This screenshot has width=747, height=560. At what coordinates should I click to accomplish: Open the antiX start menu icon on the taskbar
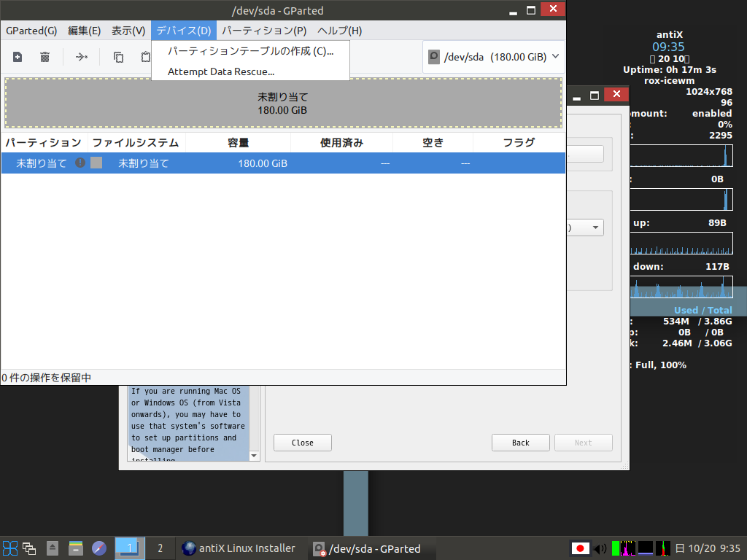pos(10,548)
